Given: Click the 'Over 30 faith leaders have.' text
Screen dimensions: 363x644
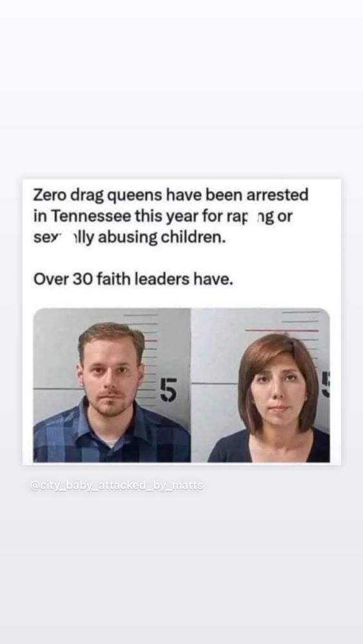Looking at the screenshot, I should point(133,279).
